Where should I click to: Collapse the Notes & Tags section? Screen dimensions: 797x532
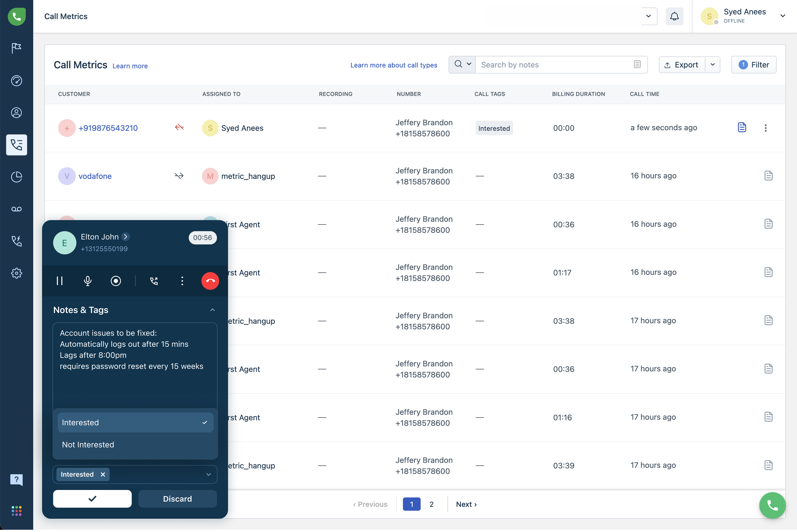(x=213, y=310)
